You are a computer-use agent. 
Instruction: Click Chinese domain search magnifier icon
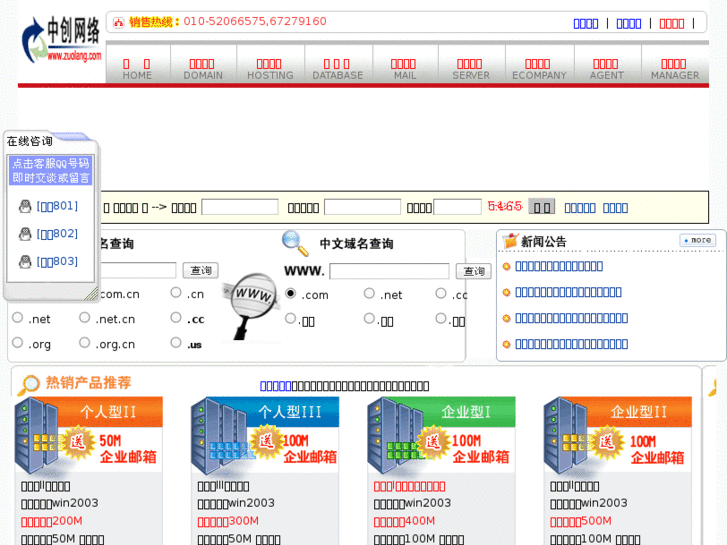click(295, 243)
